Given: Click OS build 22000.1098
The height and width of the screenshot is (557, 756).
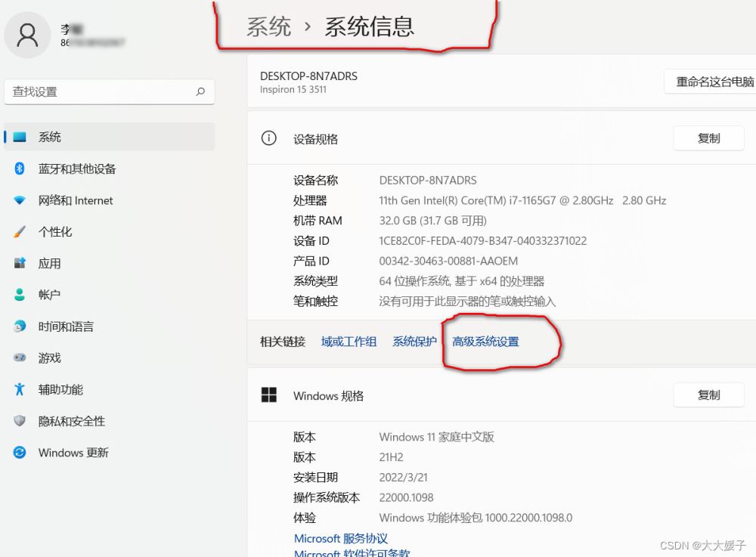Looking at the screenshot, I should pos(406,498).
